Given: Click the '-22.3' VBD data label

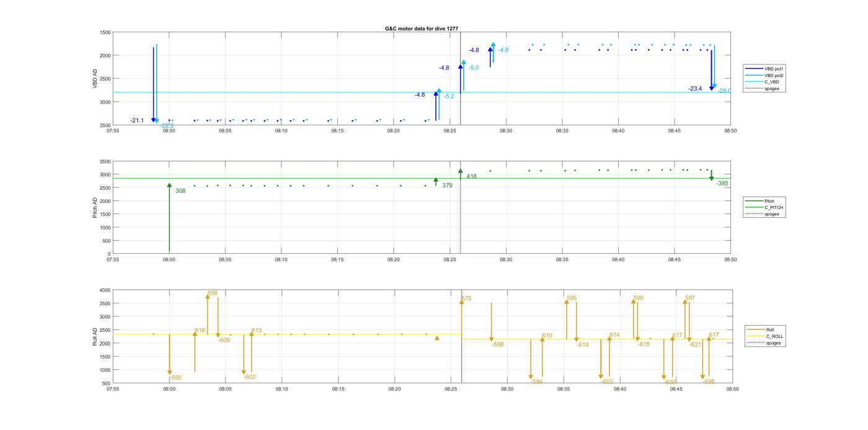Looking at the screenshot, I should click(167, 126).
